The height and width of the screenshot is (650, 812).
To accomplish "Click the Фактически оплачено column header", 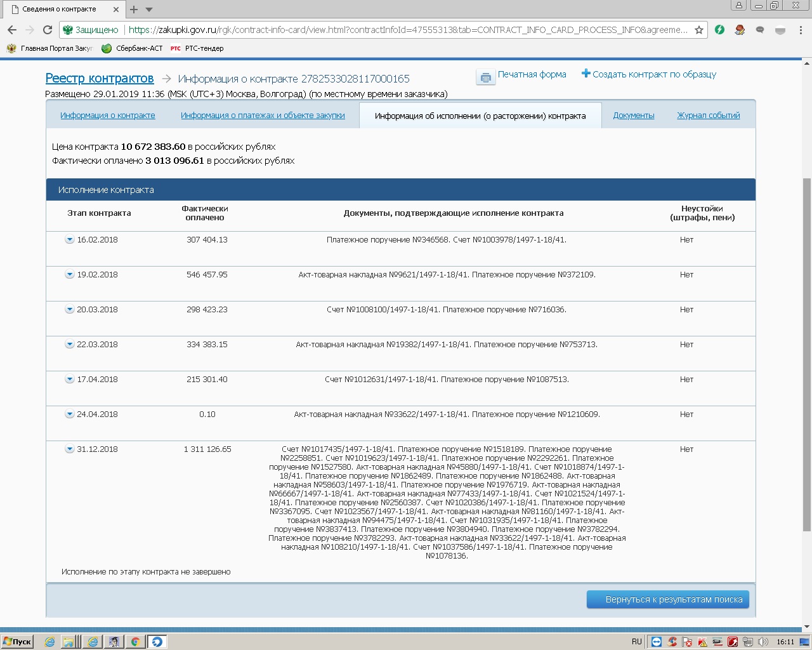I will [x=205, y=213].
